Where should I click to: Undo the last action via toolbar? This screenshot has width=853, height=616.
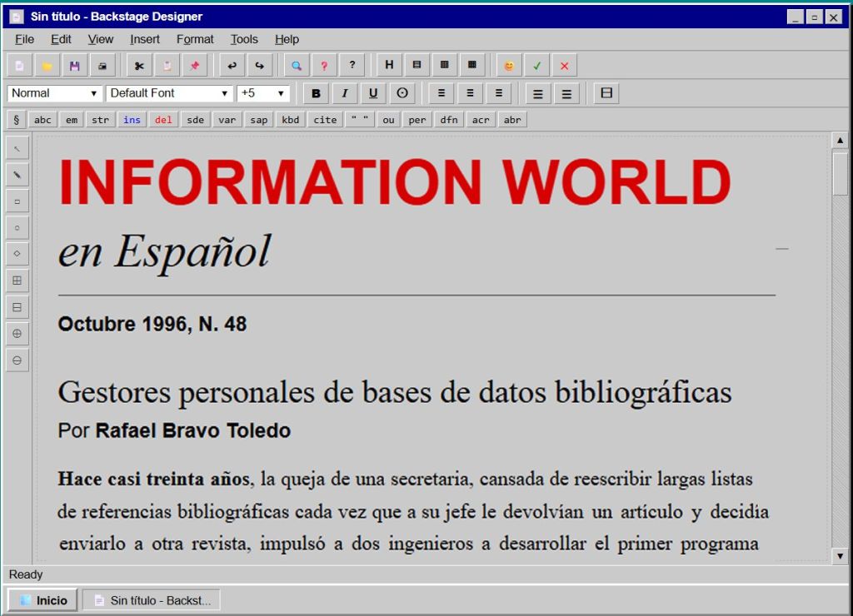click(x=232, y=66)
